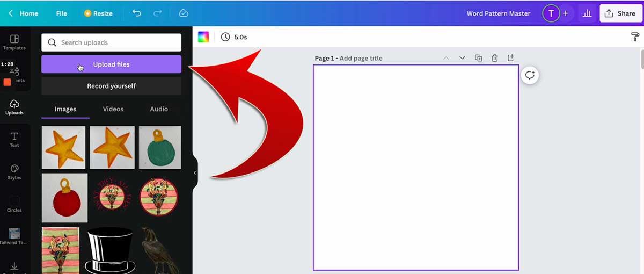Delete page with the trash icon
This screenshot has height=274, width=644.
point(495,58)
